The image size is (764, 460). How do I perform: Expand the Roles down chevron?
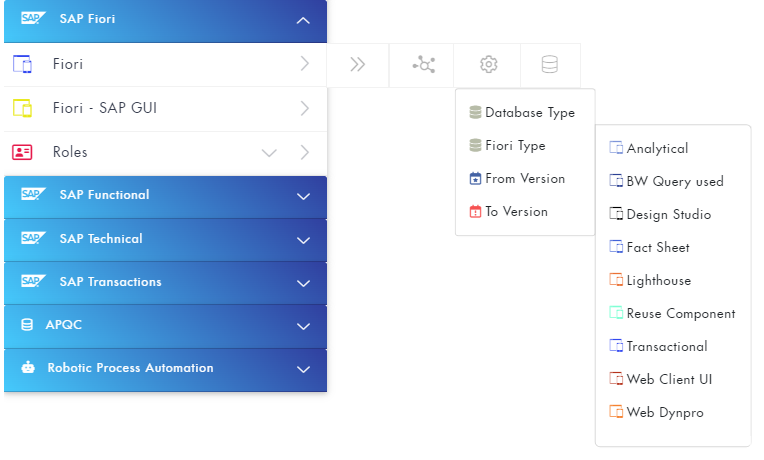(269, 153)
